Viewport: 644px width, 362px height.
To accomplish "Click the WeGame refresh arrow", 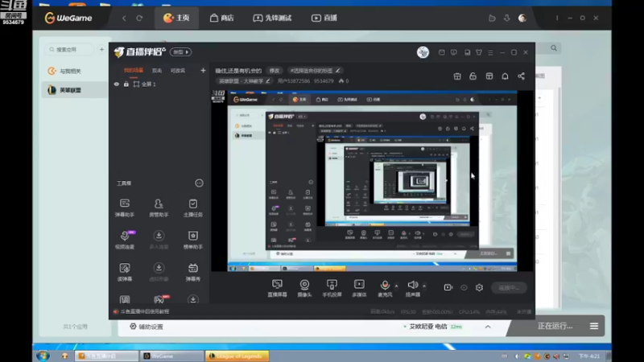I will 139,18.
